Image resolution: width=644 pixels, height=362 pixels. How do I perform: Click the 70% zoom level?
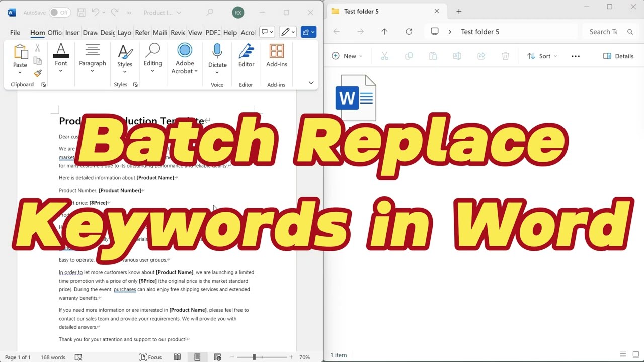(304, 357)
